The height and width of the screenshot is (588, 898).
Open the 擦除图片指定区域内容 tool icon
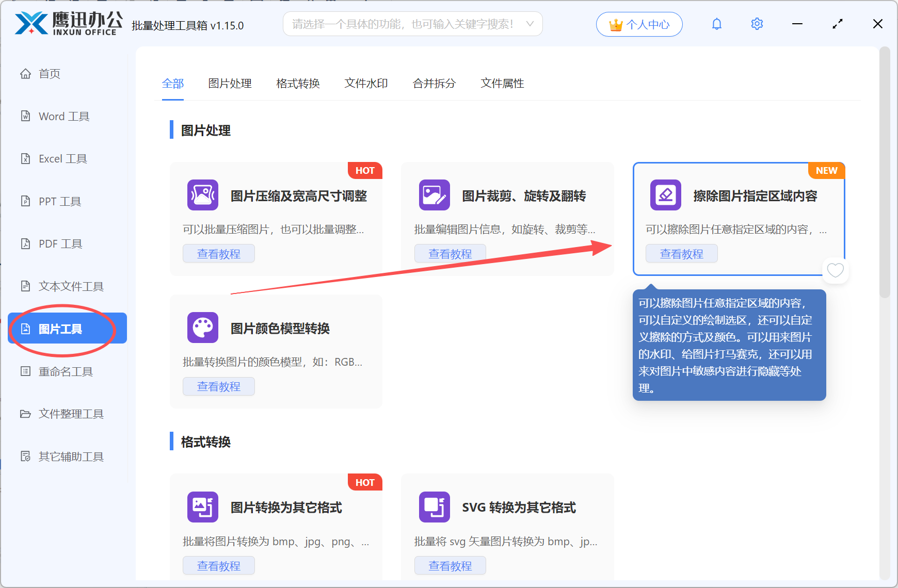point(665,195)
